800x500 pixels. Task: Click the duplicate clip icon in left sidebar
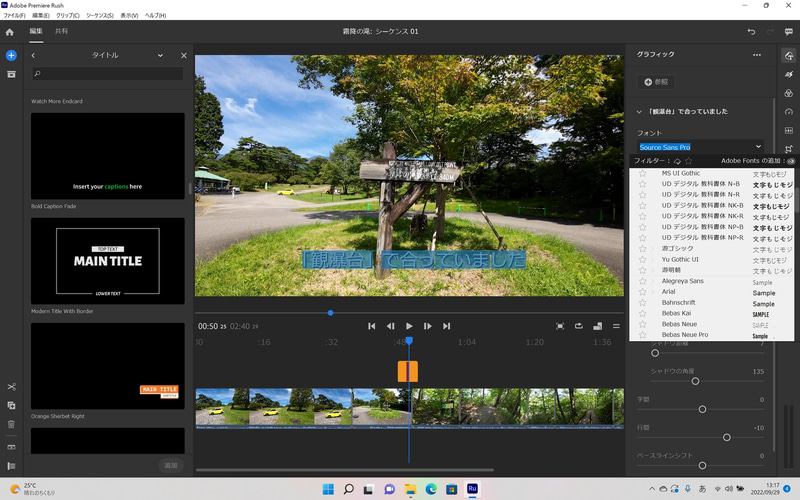tap(11, 405)
